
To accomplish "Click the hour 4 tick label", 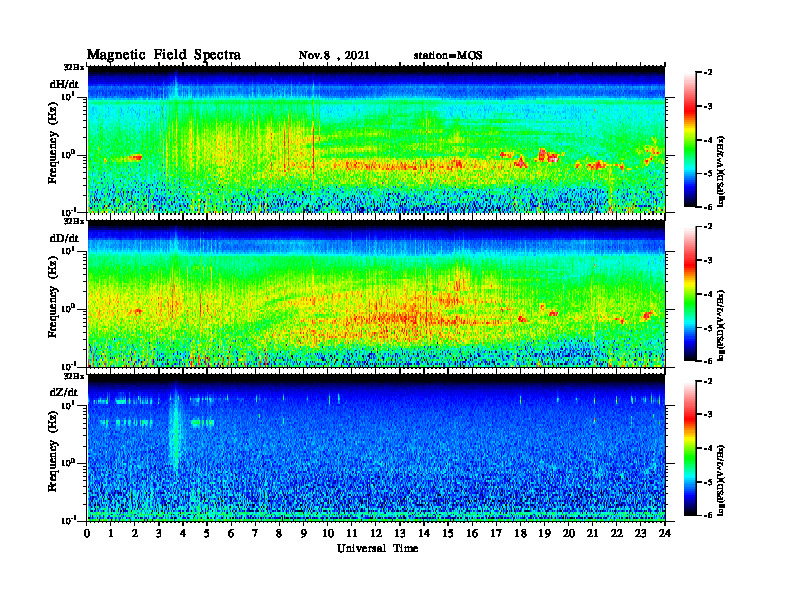I will pos(183,533).
